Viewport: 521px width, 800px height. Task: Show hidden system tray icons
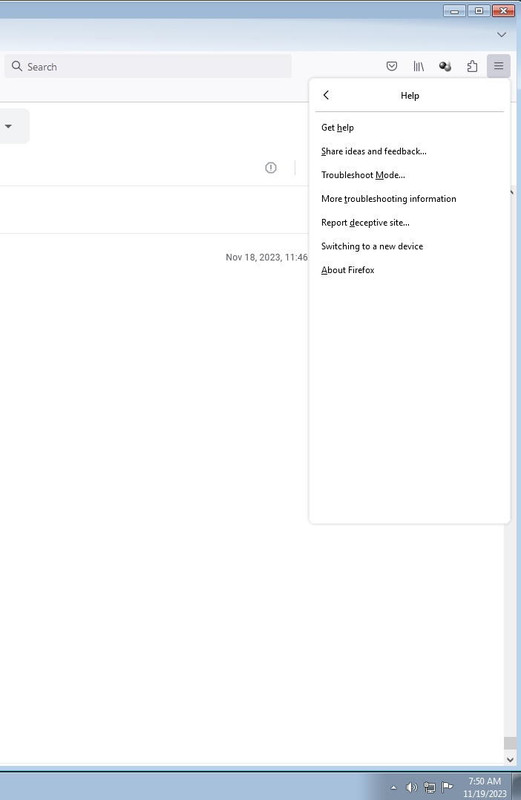[x=393, y=787]
